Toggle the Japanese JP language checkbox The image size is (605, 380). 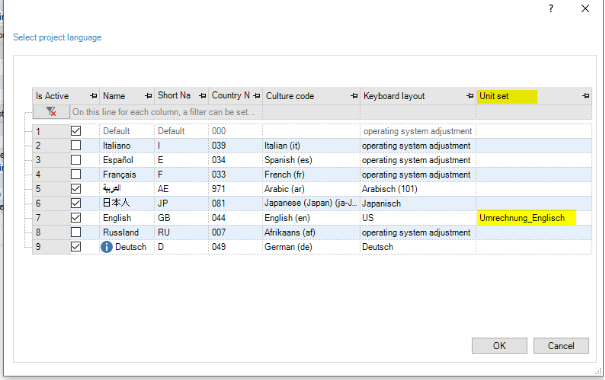point(76,203)
